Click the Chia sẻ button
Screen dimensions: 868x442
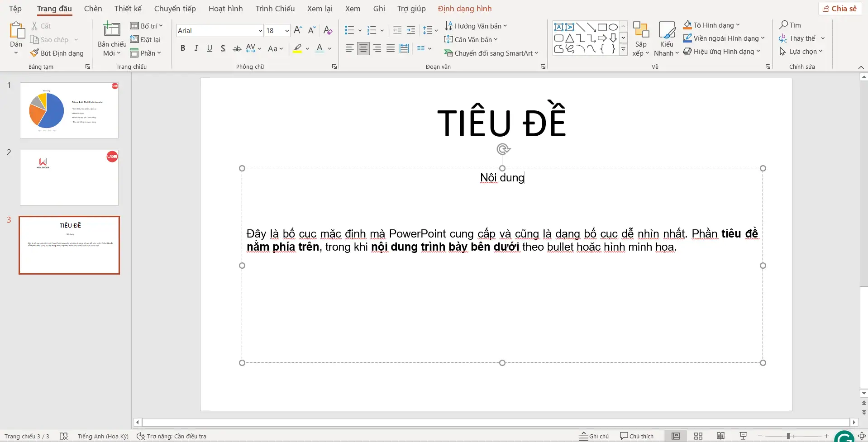click(x=839, y=8)
